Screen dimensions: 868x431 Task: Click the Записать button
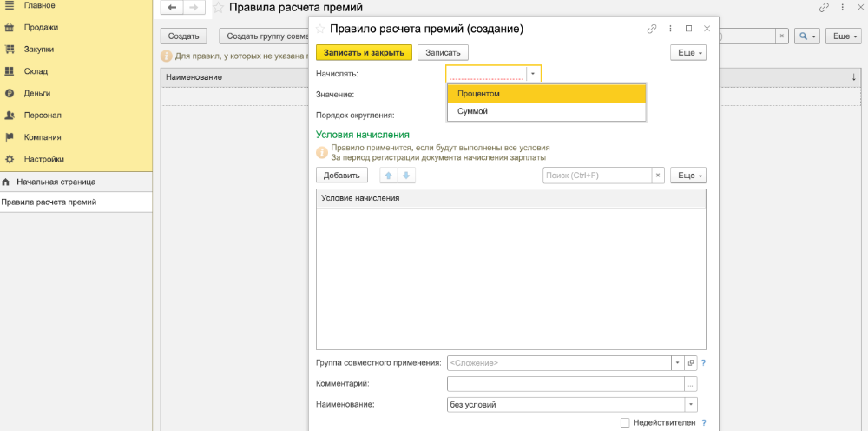click(443, 52)
